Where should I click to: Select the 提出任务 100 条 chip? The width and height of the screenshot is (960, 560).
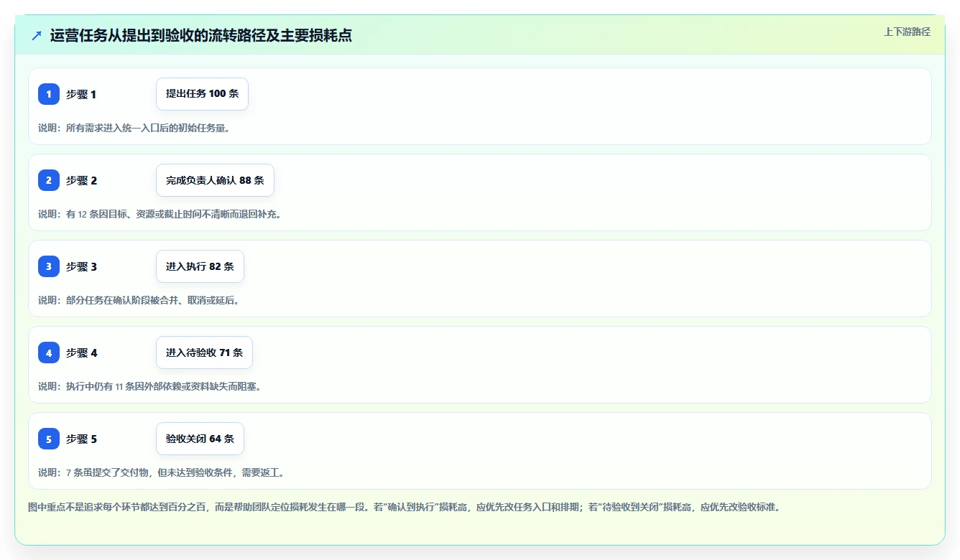click(202, 94)
